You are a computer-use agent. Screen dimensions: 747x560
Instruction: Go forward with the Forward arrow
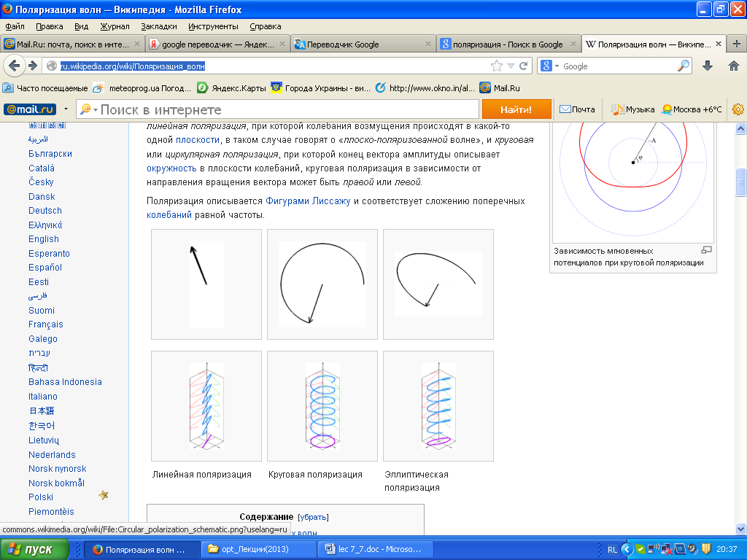pos(32,66)
